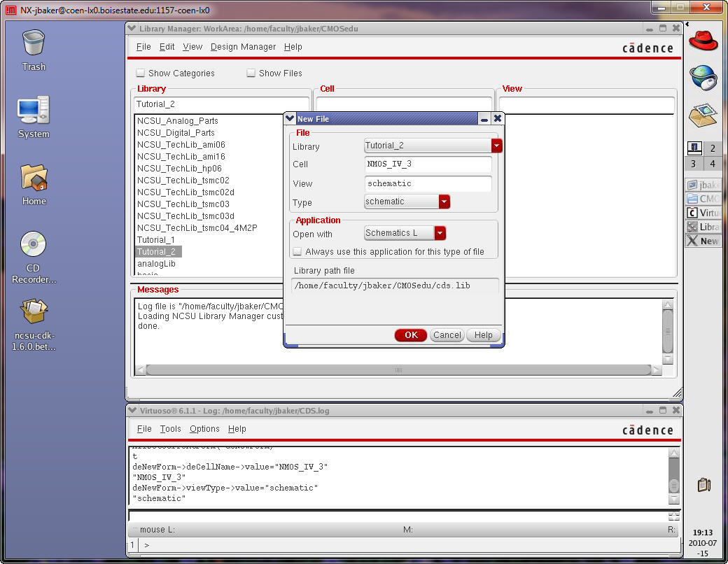
Task: Click the clipboard notes panel icon
Action: [x=703, y=484]
